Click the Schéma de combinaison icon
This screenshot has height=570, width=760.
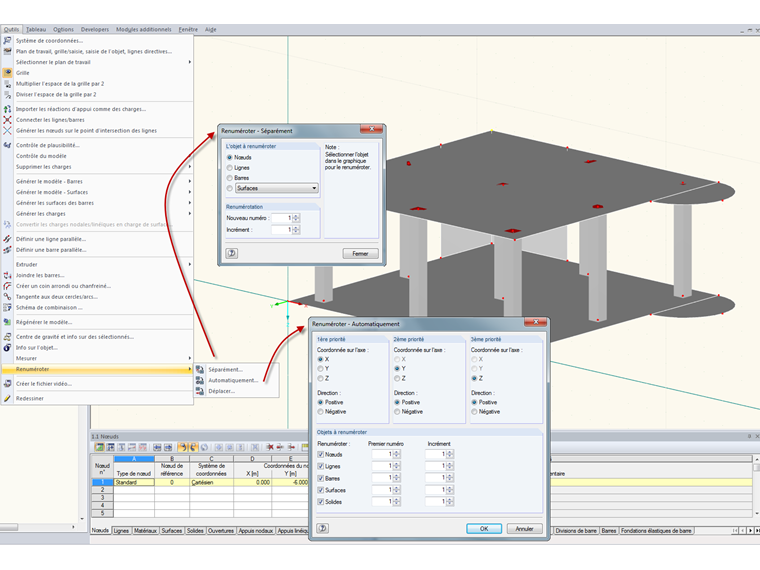[x=7, y=307]
